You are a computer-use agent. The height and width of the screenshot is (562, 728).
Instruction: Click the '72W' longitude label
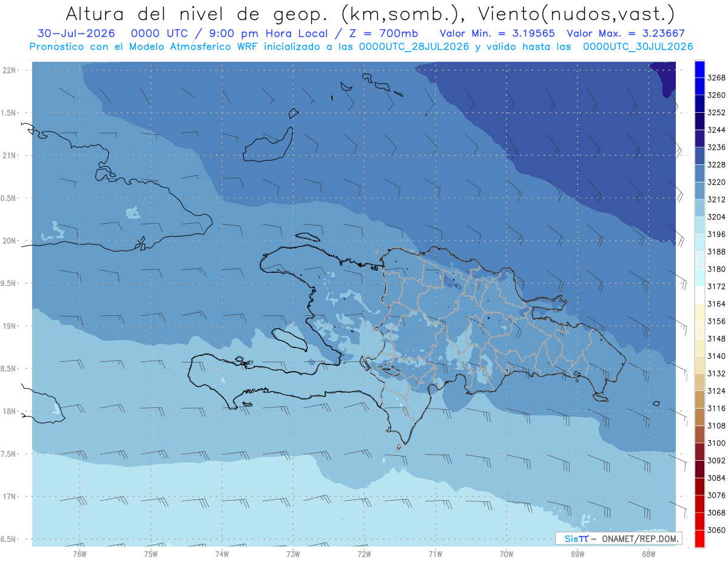point(364,554)
